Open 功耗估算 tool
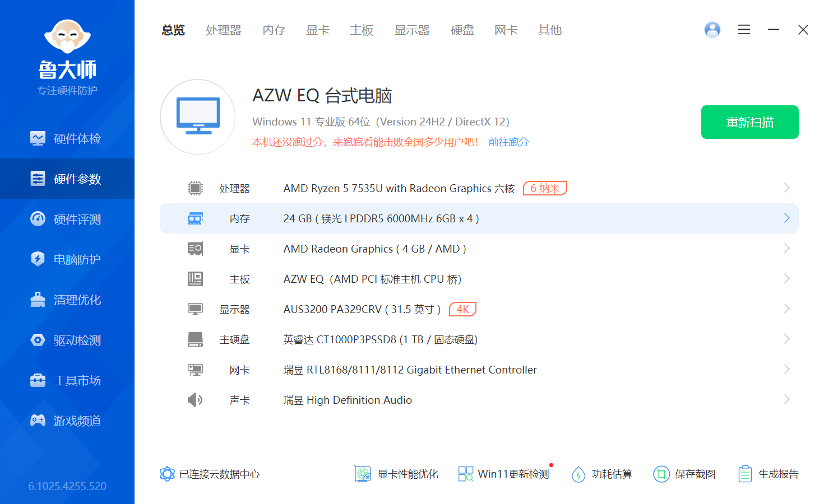 pos(601,474)
